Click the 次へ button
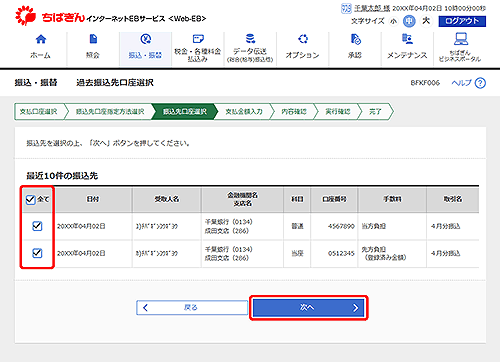 (x=309, y=308)
